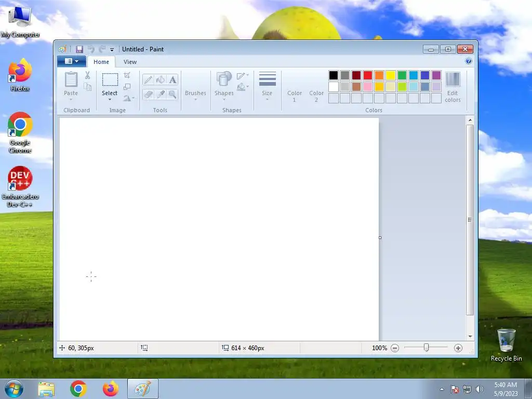Select the Google Chrome desktop shortcut
The width and height of the screenshot is (532, 399).
point(20,132)
